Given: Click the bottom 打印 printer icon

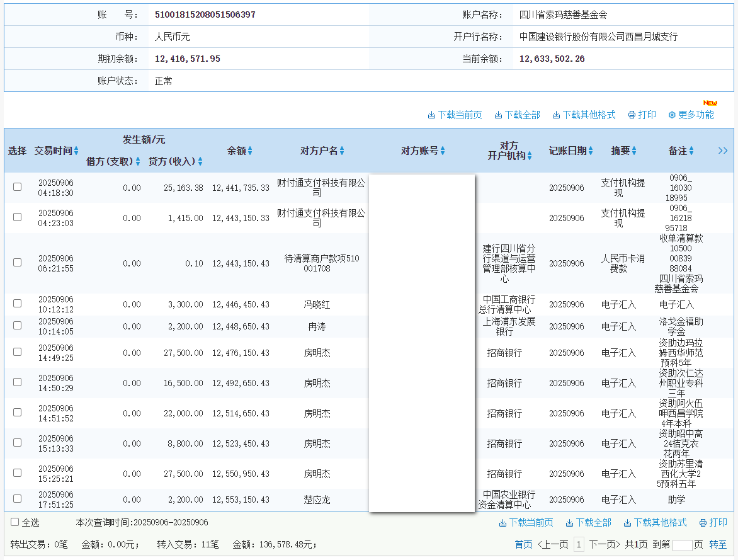Looking at the screenshot, I should (x=703, y=523).
